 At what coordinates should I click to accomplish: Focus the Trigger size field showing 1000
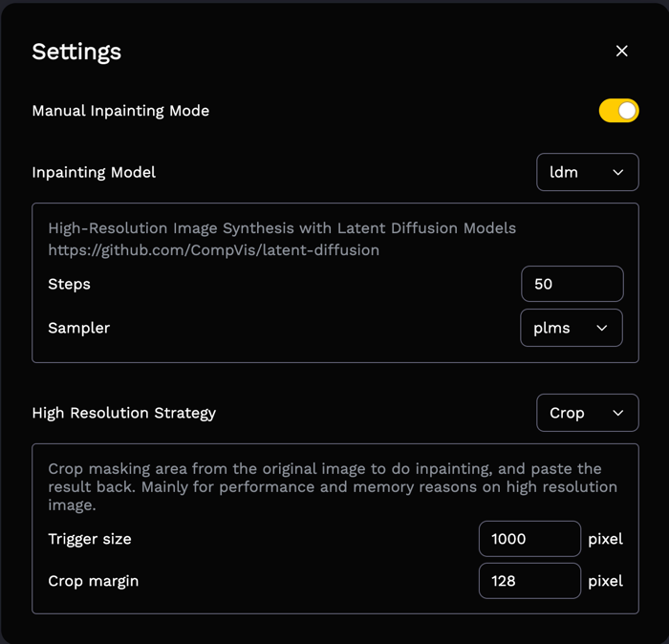(529, 539)
